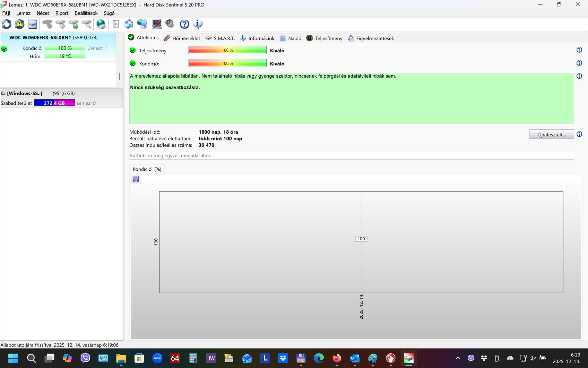Click the left panel's Kondíció 100 % bar

tap(65, 48)
